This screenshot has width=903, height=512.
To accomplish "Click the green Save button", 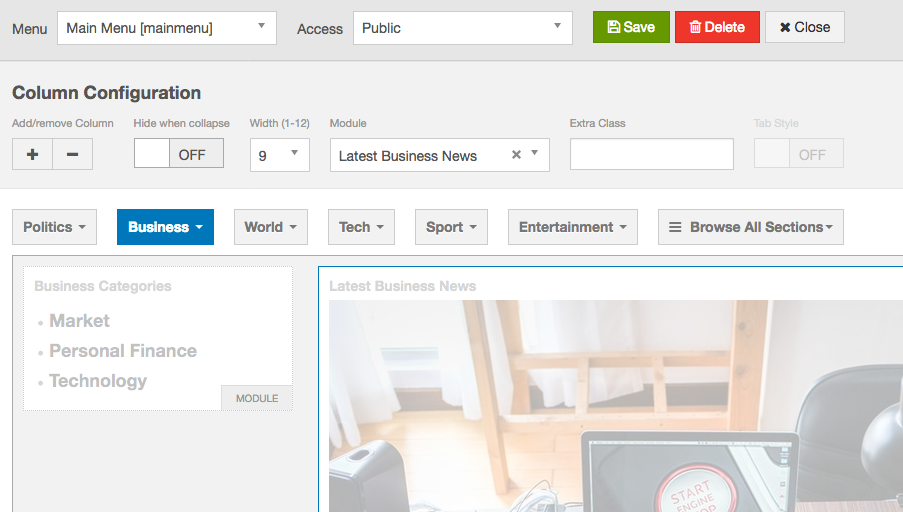I will [631, 27].
